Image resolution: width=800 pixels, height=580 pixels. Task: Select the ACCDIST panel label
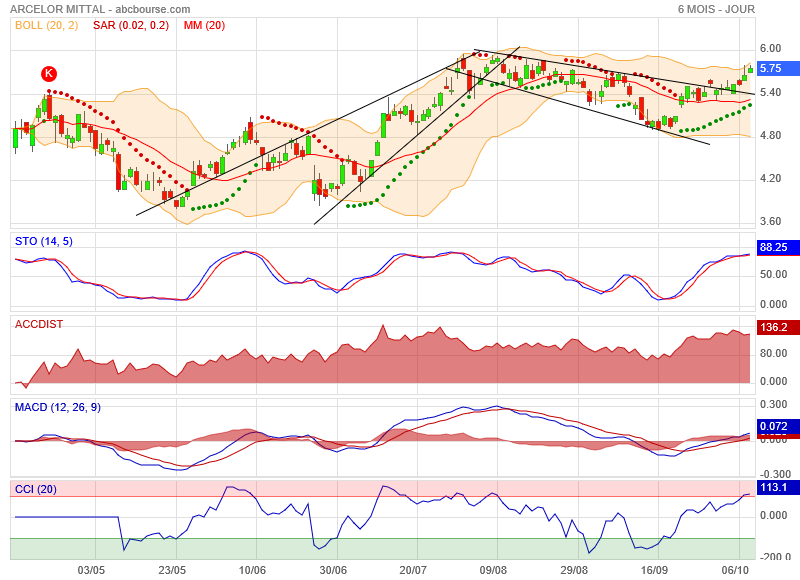[x=39, y=324]
